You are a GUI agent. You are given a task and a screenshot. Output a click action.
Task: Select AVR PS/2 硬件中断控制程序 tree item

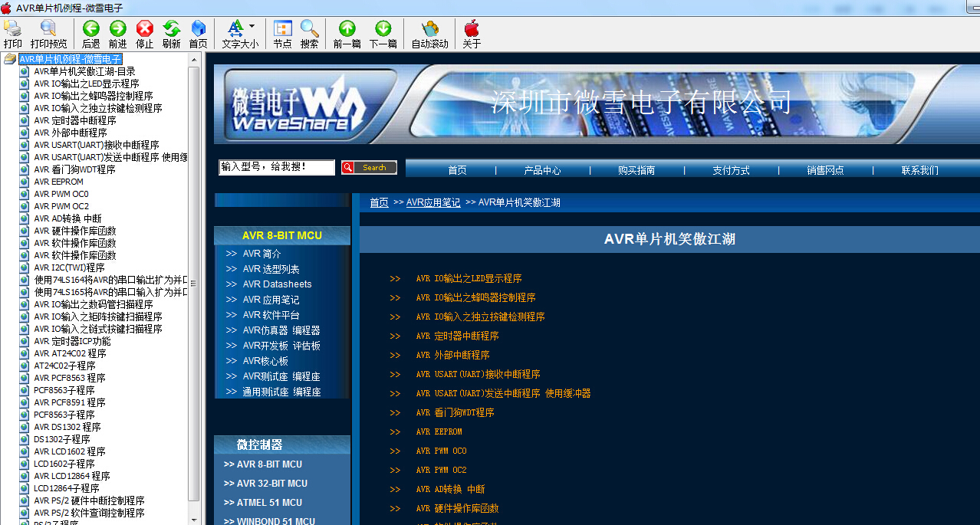pos(89,500)
